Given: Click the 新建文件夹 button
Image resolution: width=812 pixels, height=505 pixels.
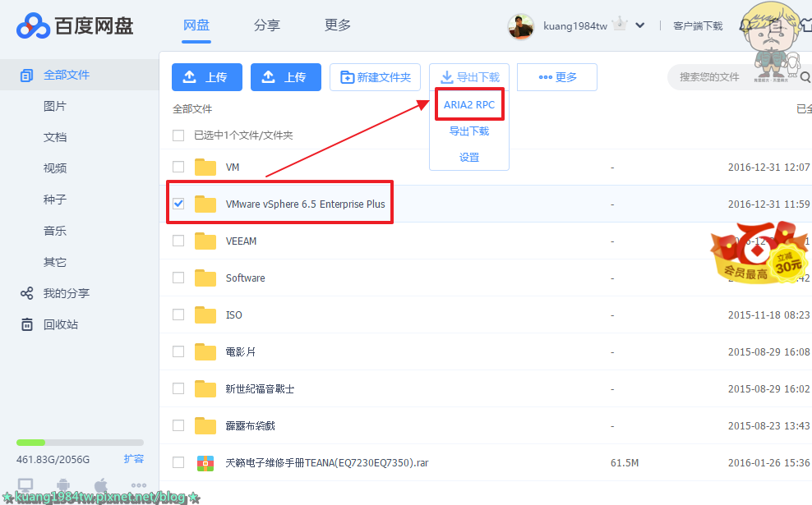Looking at the screenshot, I should point(375,77).
